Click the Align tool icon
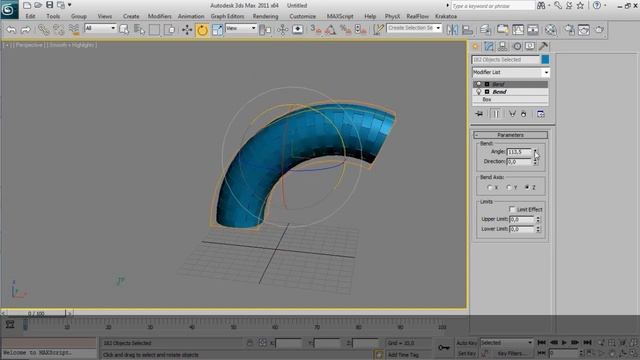Image resolution: width=640 pixels, height=360 pixels. pos(467,29)
